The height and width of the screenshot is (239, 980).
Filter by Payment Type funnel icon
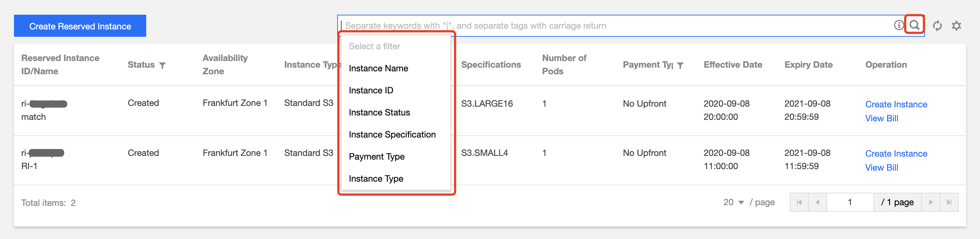pyautogui.click(x=680, y=65)
